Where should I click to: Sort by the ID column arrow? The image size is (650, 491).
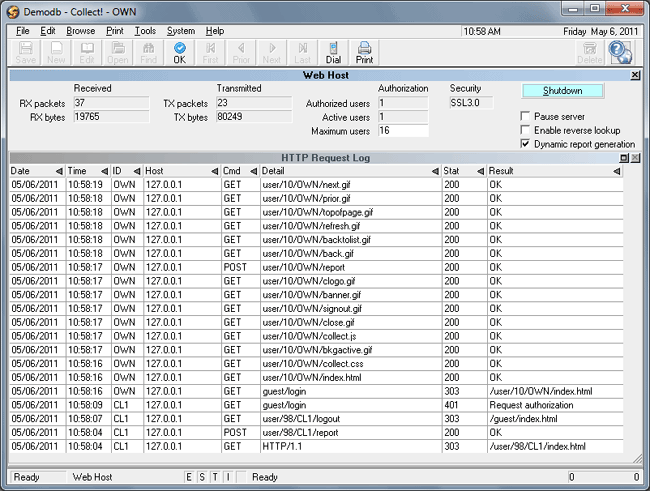137,171
